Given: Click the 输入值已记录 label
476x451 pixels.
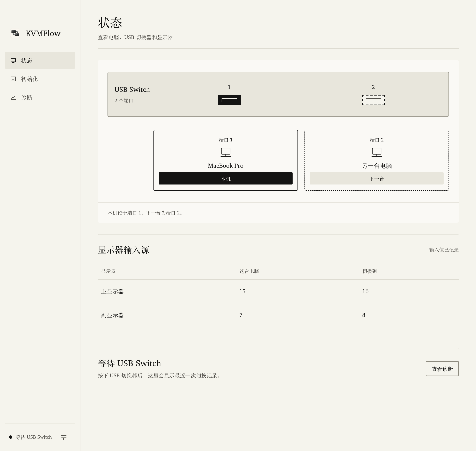Looking at the screenshot, I should click(x=444, y=250).
